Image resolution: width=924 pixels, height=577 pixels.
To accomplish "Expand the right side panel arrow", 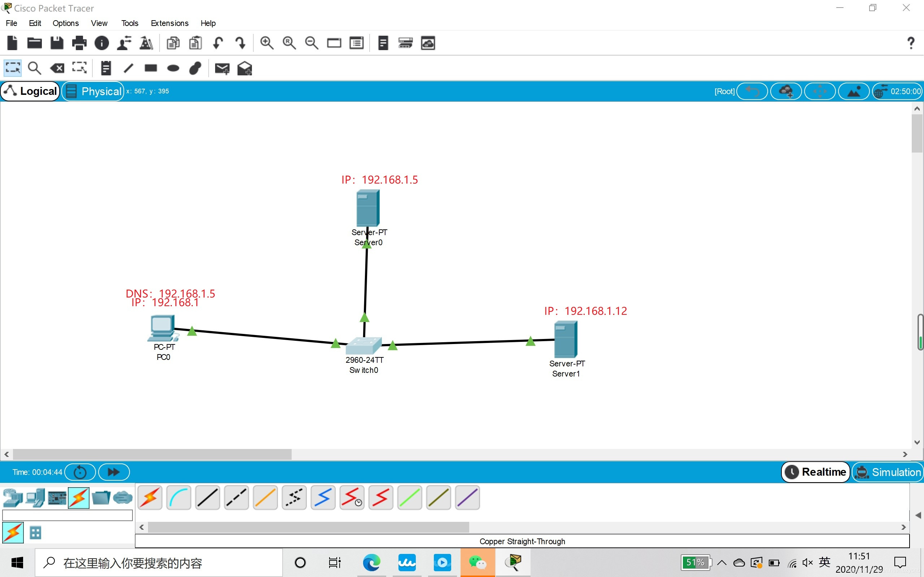I will point(918,515).
